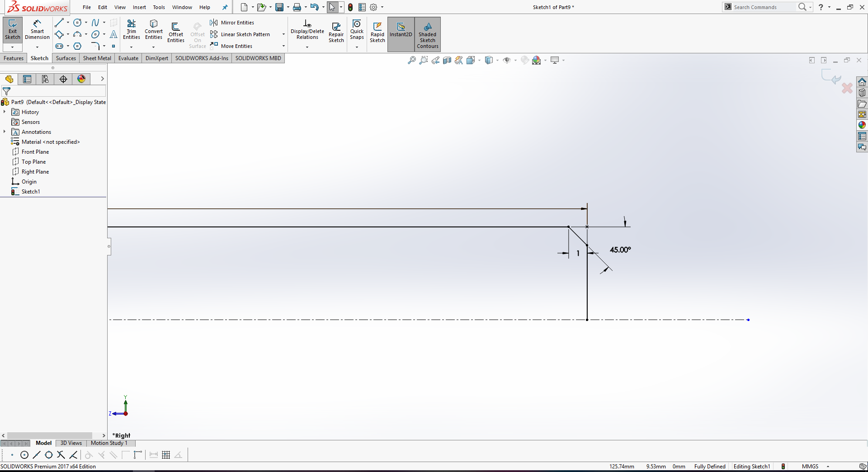Select the Smart Dimension tool
The height and width of the screenshot is (472, 868).
click(37, 30)
